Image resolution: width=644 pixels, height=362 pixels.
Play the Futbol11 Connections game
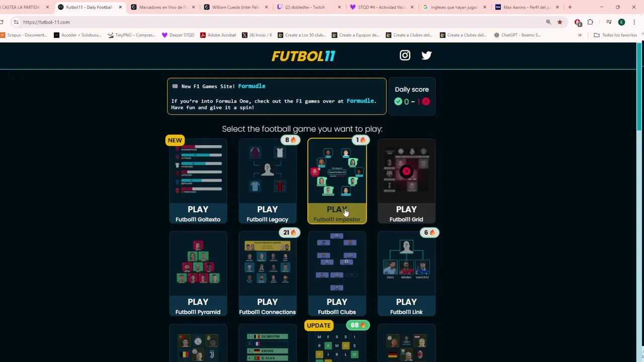click(267, 274)
